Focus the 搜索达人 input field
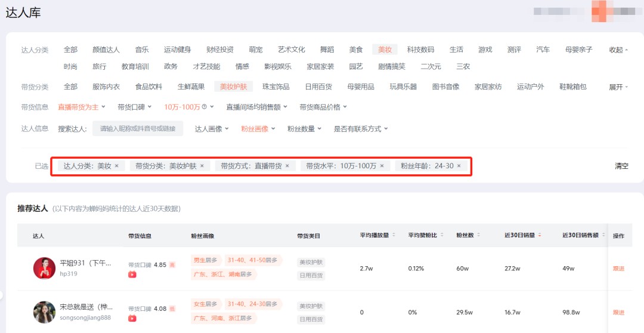Screen dimensions: 644x333 tap(138, 129)
